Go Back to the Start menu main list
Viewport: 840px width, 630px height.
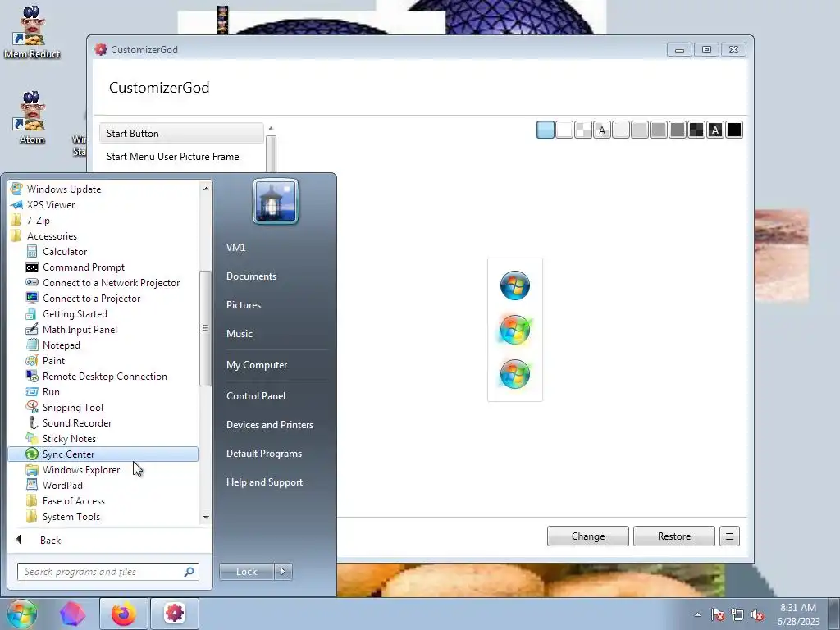(x=50, y=540)
